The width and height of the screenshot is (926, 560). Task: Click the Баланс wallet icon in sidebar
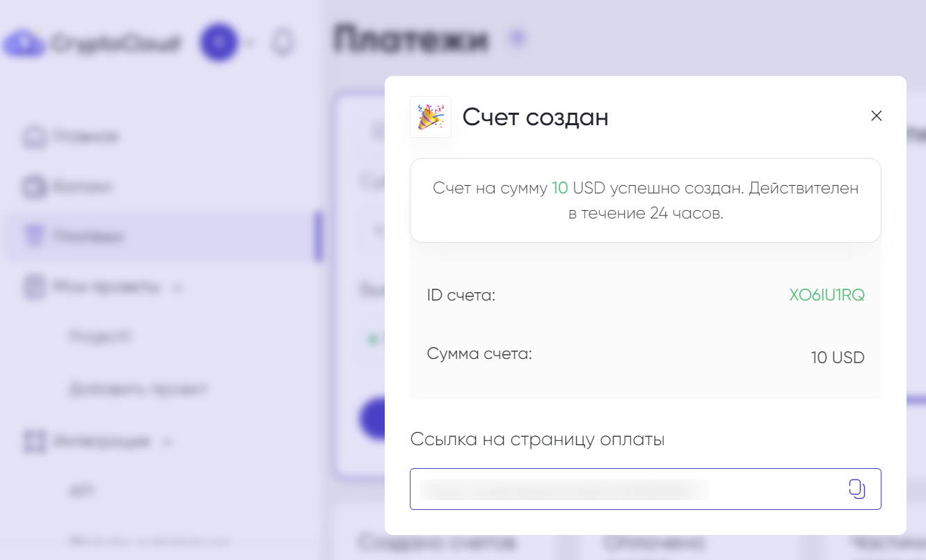(34, 187)
